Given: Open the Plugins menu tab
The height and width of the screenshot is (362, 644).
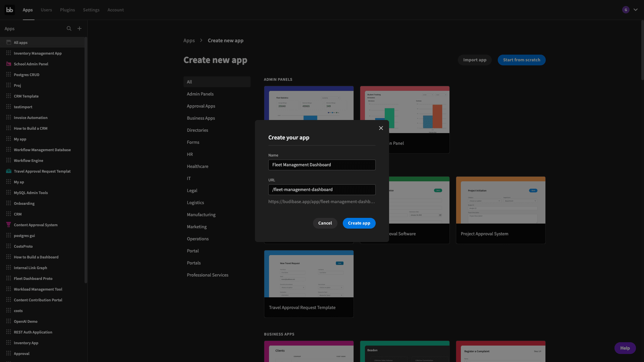Looking at the screenshot, I should [67, 10].
